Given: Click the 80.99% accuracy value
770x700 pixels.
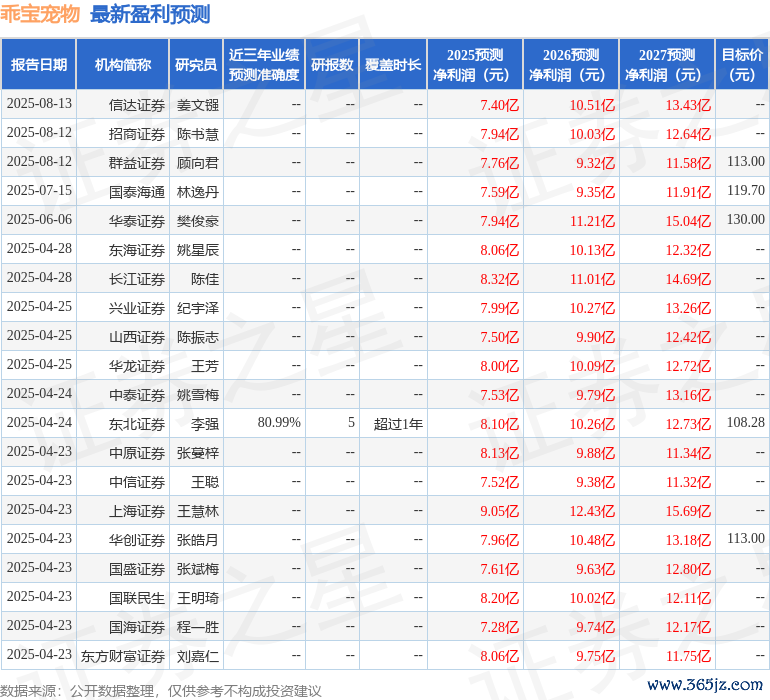Looking at the screenshot, I should click(279, 422).
